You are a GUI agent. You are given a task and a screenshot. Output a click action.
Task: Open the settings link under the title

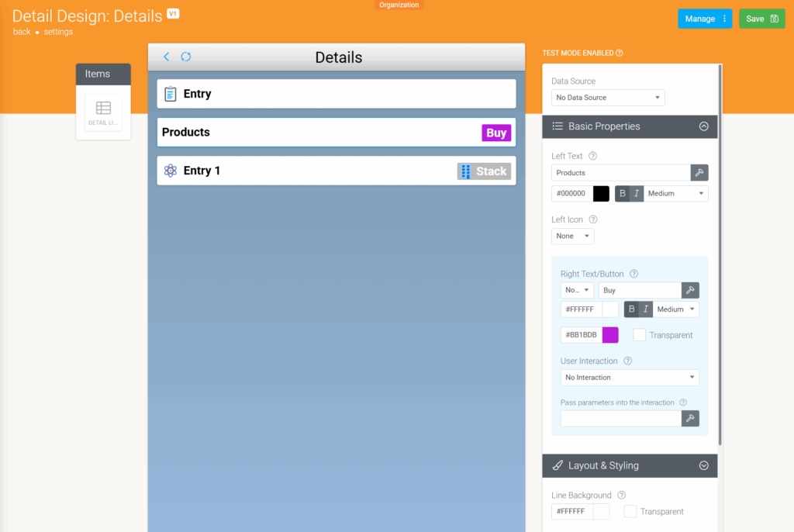[58, 32]
